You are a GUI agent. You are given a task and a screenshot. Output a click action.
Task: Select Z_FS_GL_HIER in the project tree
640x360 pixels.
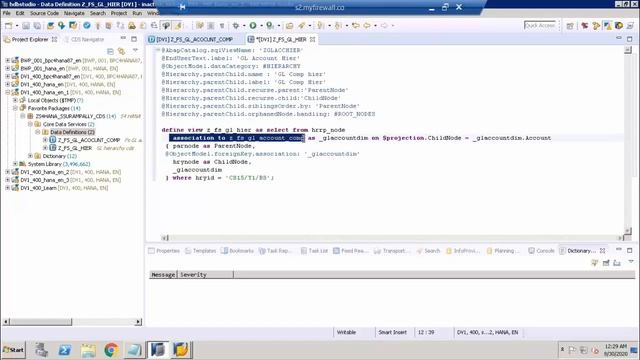[75, 148]
